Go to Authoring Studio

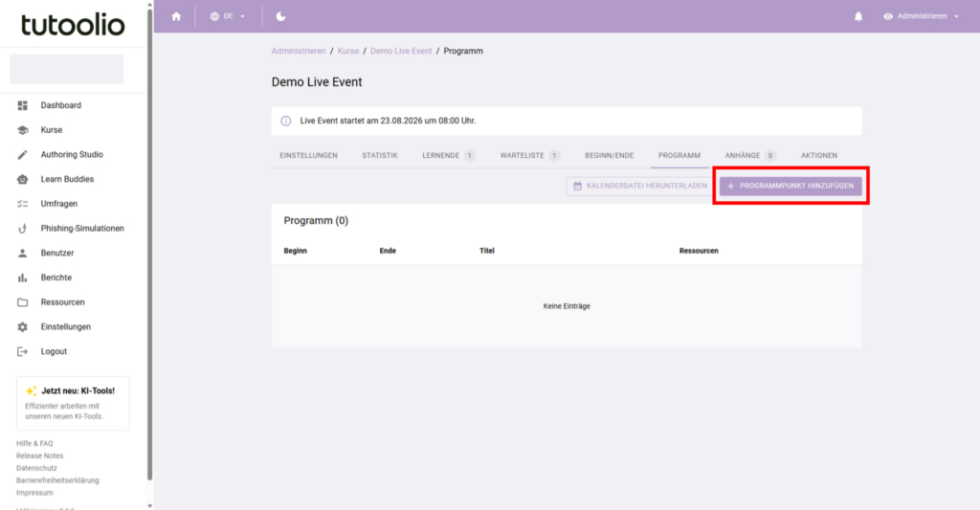pyautogui.click(x=73, y=154)
